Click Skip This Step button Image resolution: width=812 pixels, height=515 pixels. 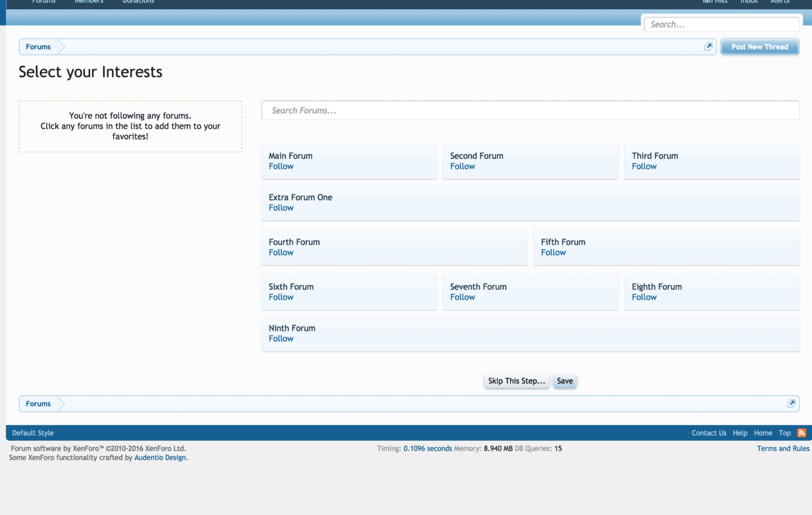click(516, 381)
